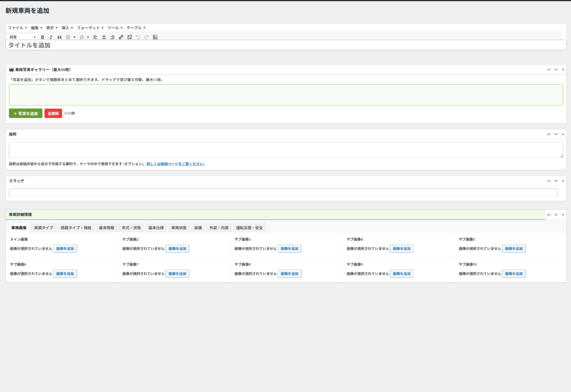Switch to the 外装・内装 tab
The width and height of the screenshot is (571, 392).
point(219,228)
